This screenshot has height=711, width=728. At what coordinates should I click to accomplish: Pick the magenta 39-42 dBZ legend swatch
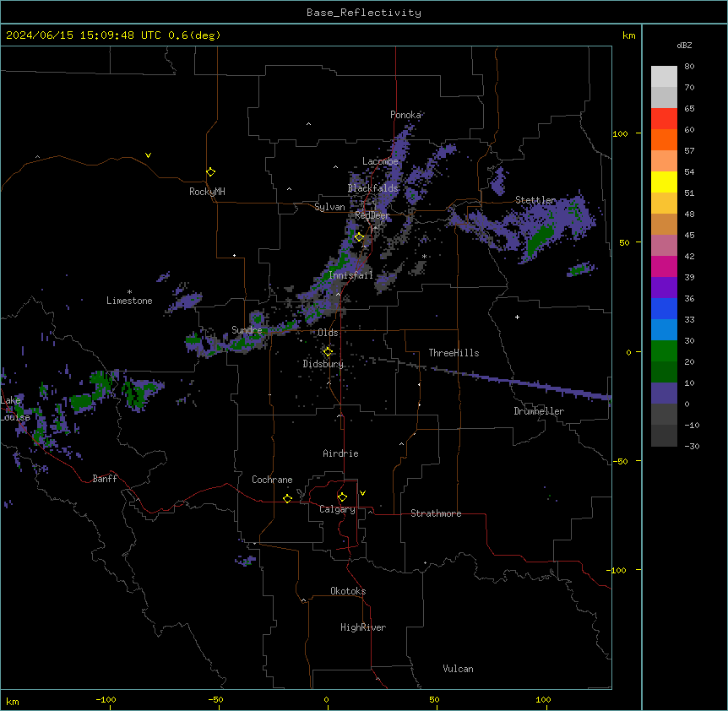click(x=664, y=266)
